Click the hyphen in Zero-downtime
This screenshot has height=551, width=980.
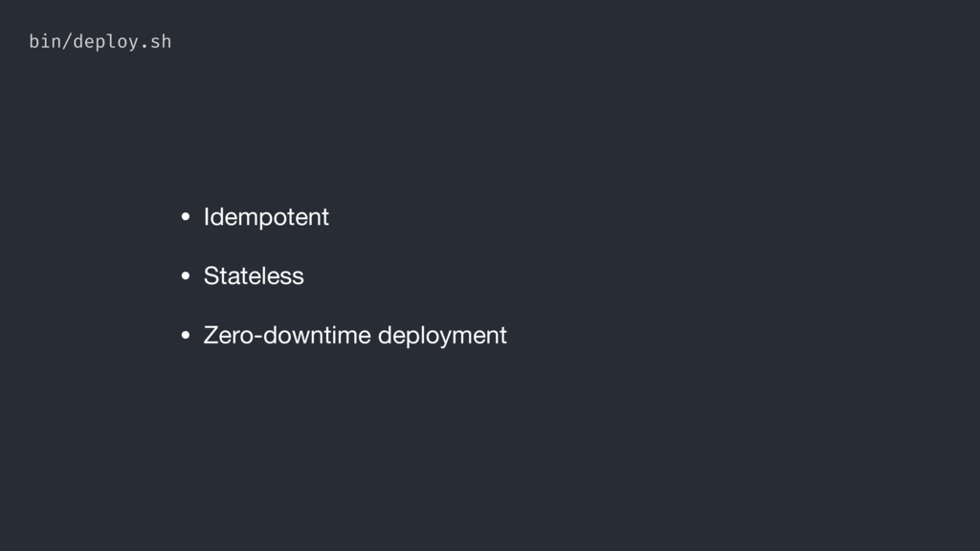coord(258,338)
